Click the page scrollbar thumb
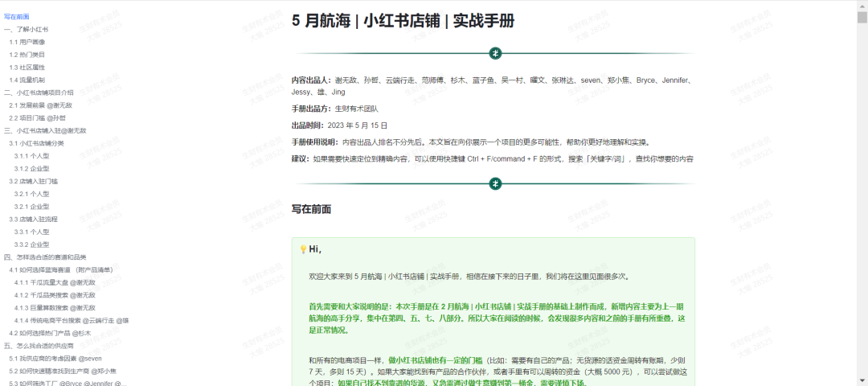The height and width of the screenshot is (386, 868). [x=862, y=18]
